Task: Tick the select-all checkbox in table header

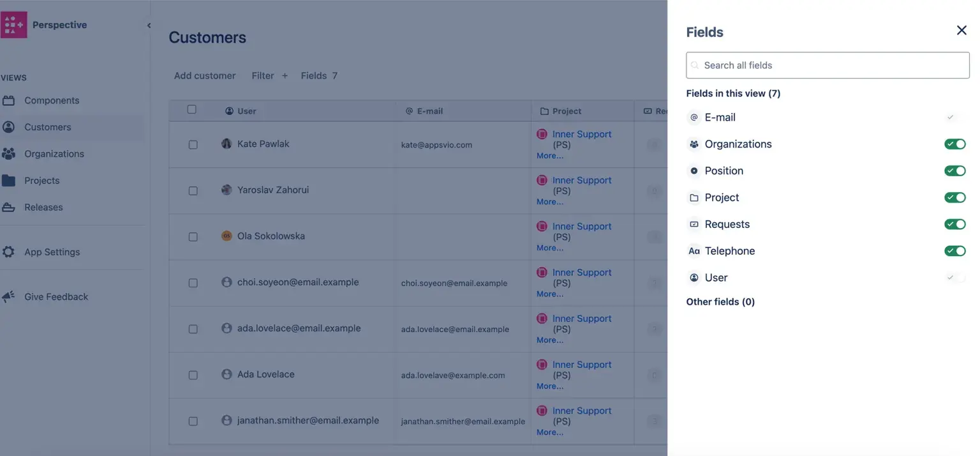Action: [x=191, y=110]
